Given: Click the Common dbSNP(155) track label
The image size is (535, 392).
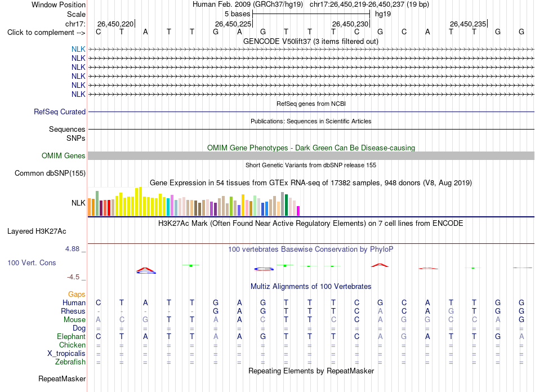Looking at the screenshot, I should (50, 173).
